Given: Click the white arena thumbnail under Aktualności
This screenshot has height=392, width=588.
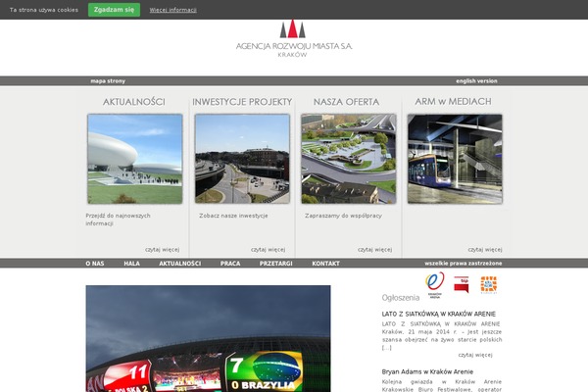Looking at the screenshot, I should tap(135, 159).
